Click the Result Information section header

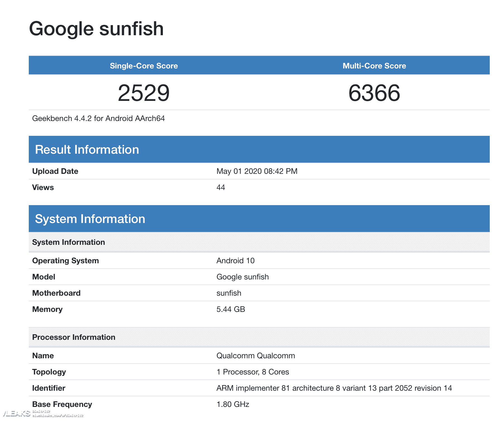pos(87,150)
